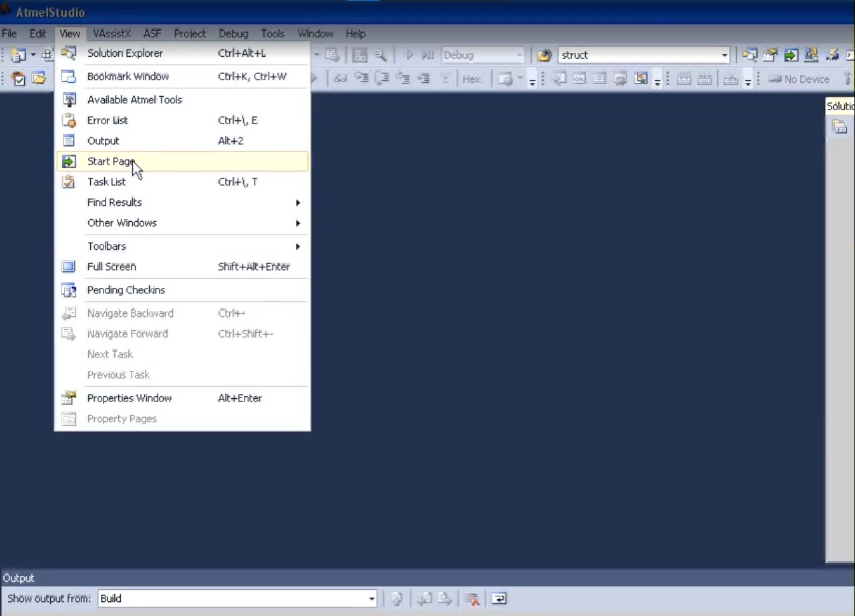Click the memory window icon after overflow
The image size is (855, 616).
pos(684,79)
